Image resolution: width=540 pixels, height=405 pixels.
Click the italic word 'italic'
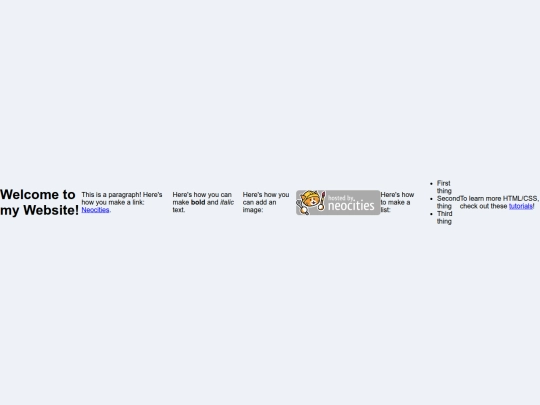(x=227, y=202)
